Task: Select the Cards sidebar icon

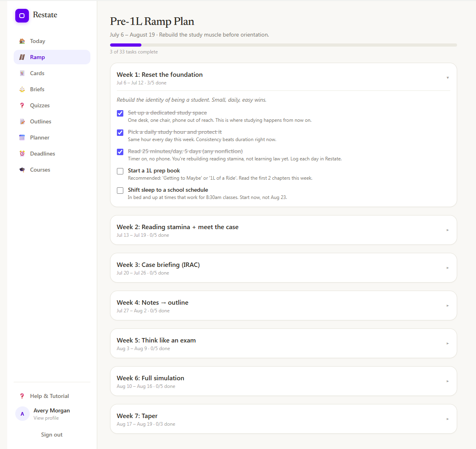Action: click(22, 73)
